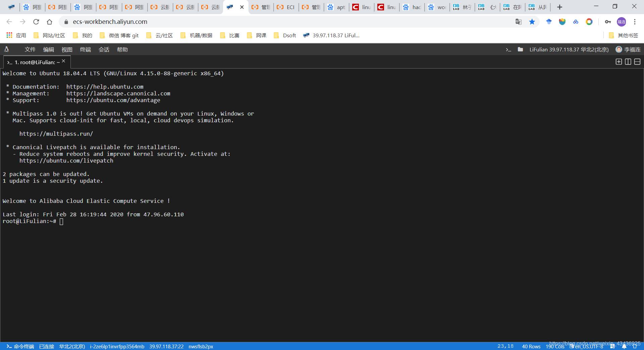Viewport: 644px width, 350px height.
Task: Open the 视图 menu
Action: pyautogui.click(x=67, y=49)
